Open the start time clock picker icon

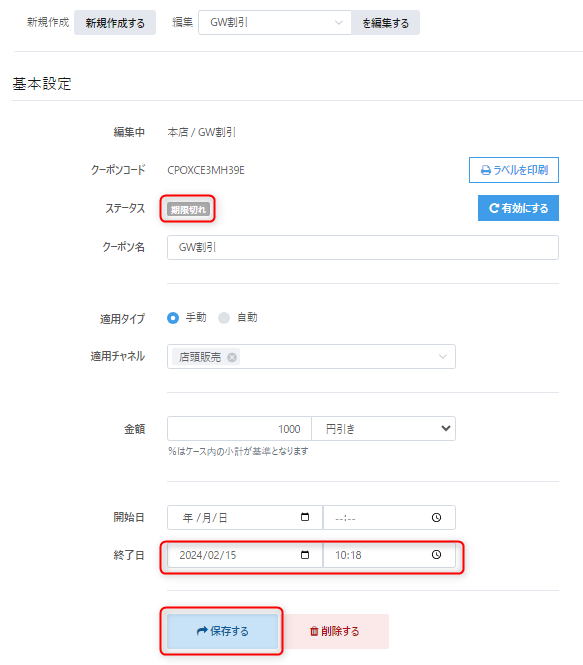coord(436,517)
